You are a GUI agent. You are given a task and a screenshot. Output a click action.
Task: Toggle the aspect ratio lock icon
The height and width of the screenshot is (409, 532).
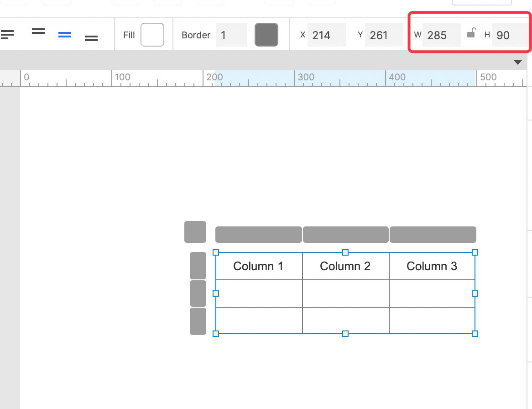(x=471, y=33)
